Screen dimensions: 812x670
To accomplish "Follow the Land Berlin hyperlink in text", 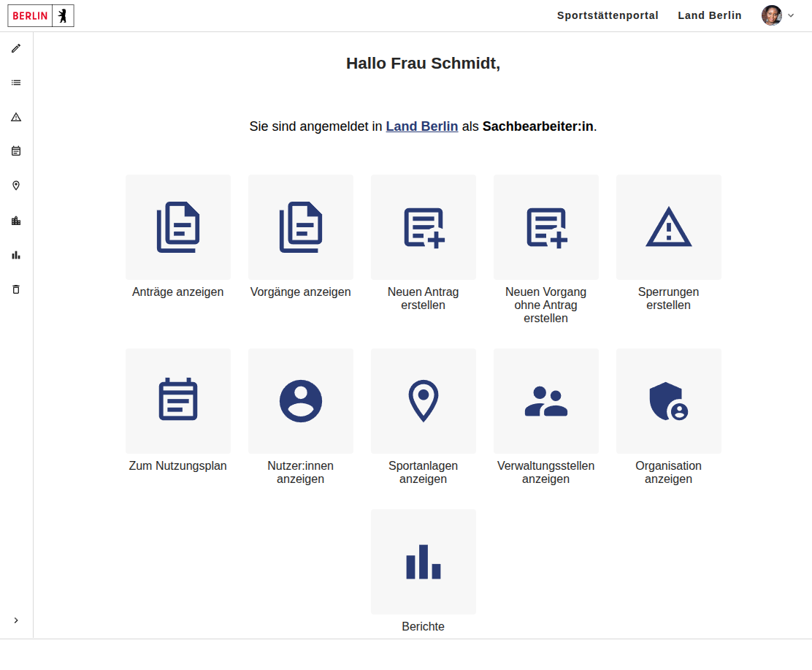I will pos(422,126).
